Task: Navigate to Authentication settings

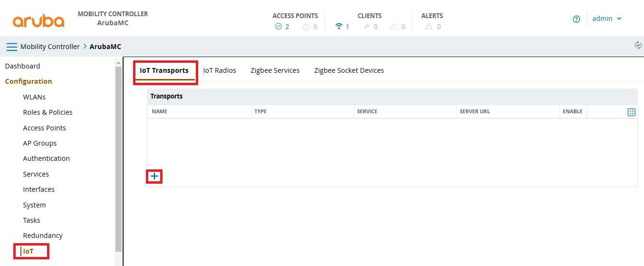Action: pos(46,158)
